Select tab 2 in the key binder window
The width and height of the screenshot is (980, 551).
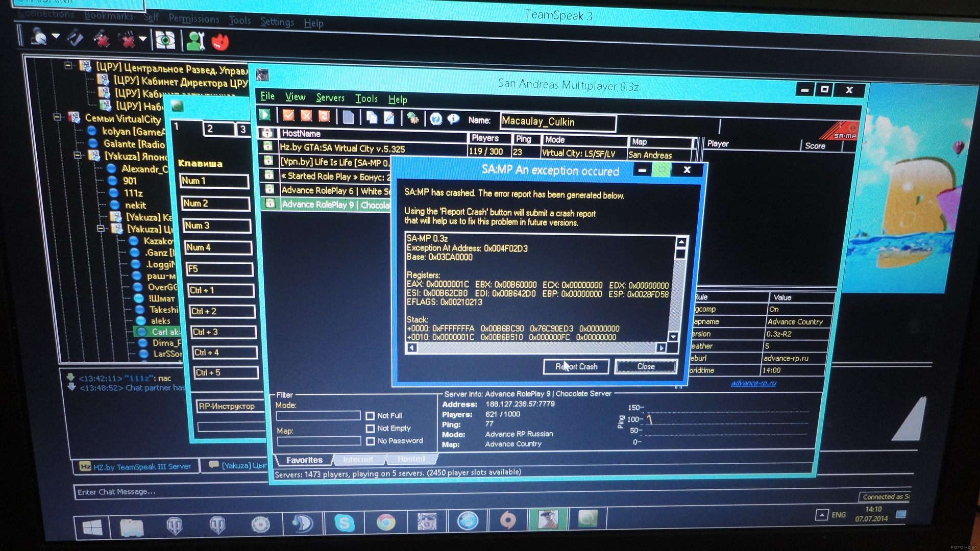click(x=218, y=129)
